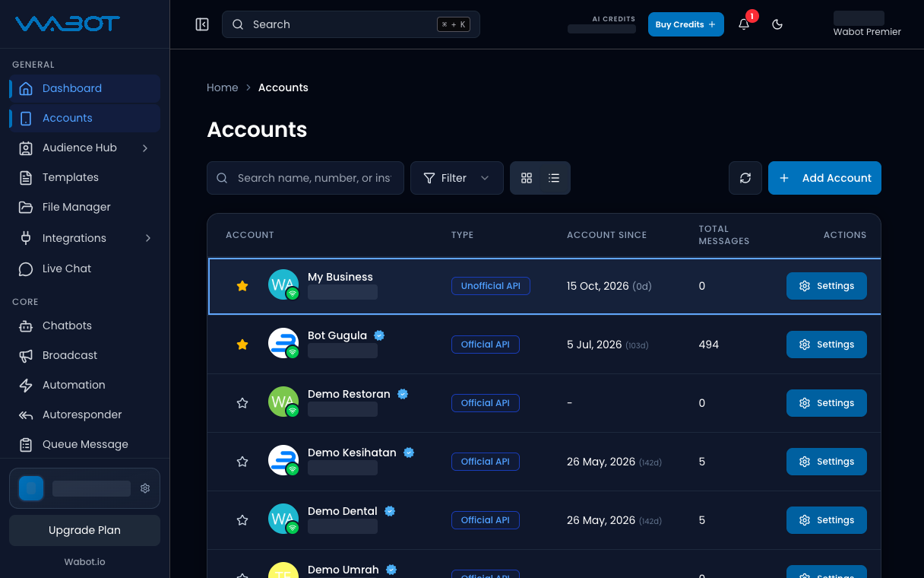
Task: Click Unofficial API badge
Action: coord(491,286)
